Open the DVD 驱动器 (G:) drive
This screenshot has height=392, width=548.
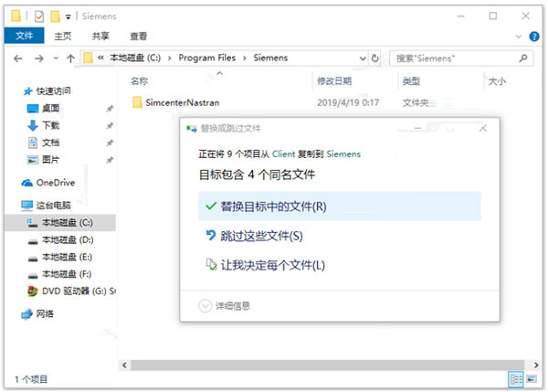(x=71, y=291)
